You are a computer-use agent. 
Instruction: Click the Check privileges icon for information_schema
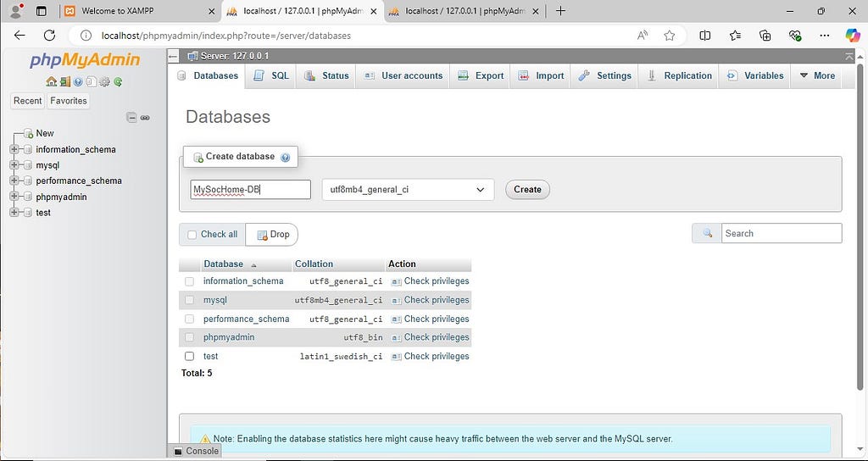point(397,281)
